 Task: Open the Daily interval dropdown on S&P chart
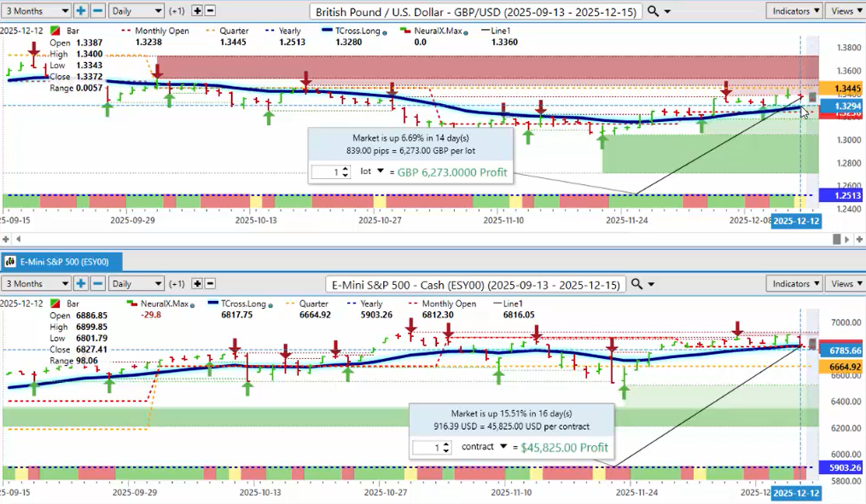[x=136, y=284]
